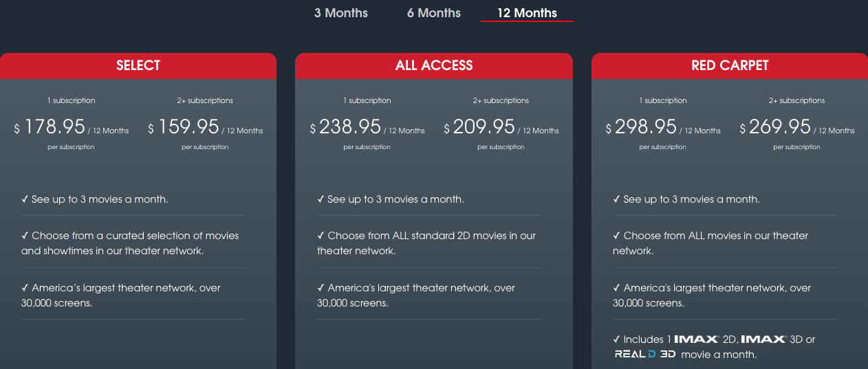Choose the $178.95 single SELECT subscription price

pyautogui.click(x=55, y=127)
